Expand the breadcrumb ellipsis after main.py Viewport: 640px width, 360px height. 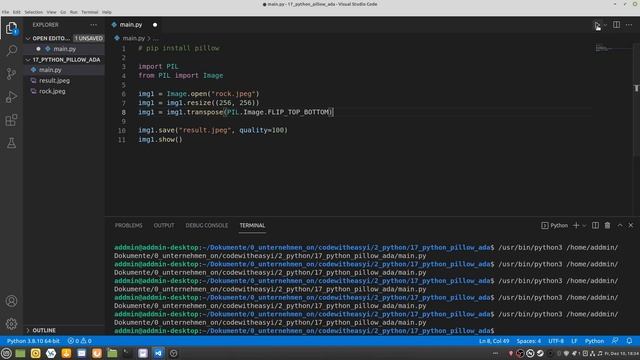click(x=156, y=38)
